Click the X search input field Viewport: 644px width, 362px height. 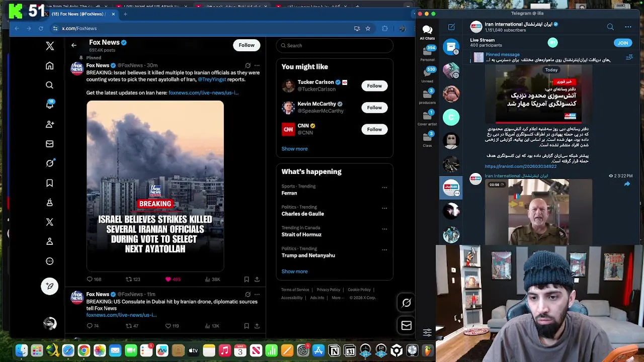335,46
